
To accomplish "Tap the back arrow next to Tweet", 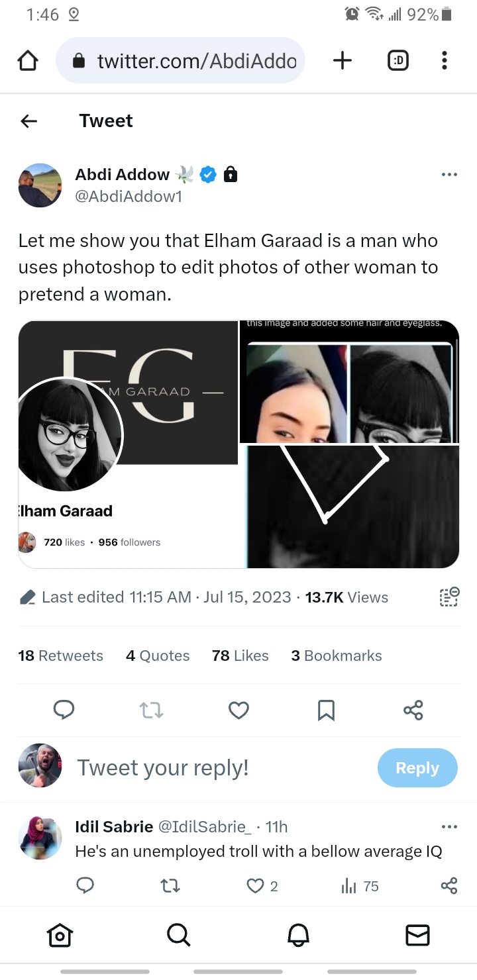I will point(28,121).
